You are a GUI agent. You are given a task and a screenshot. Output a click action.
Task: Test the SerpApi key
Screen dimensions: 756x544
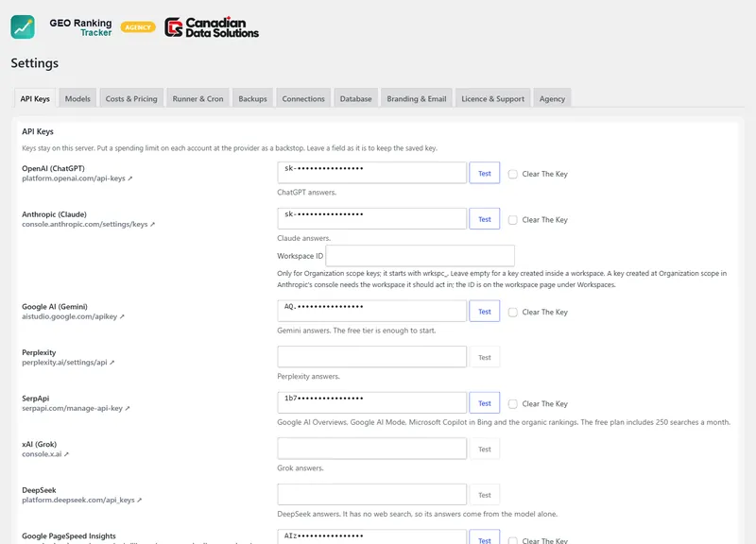485,403
